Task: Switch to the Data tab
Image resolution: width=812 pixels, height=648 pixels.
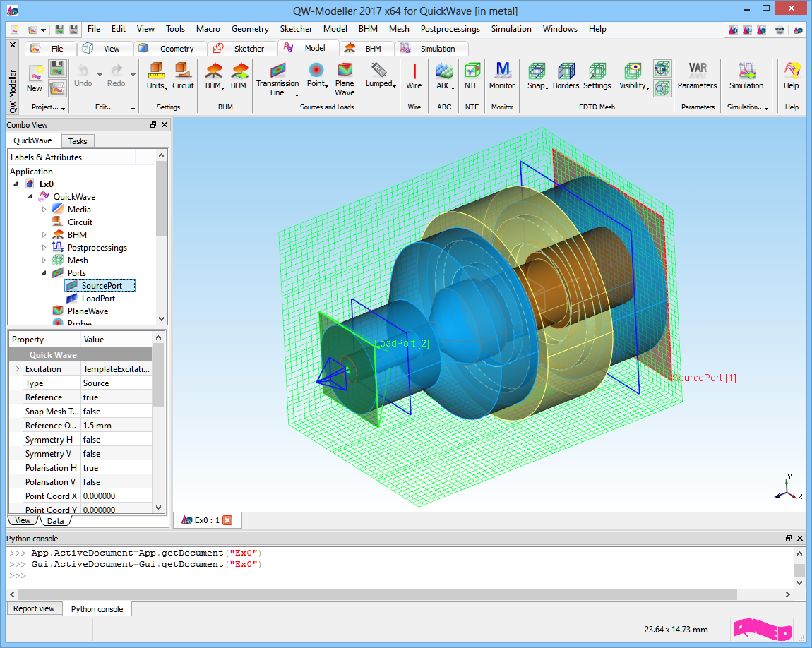Action: tap(55, 521)
